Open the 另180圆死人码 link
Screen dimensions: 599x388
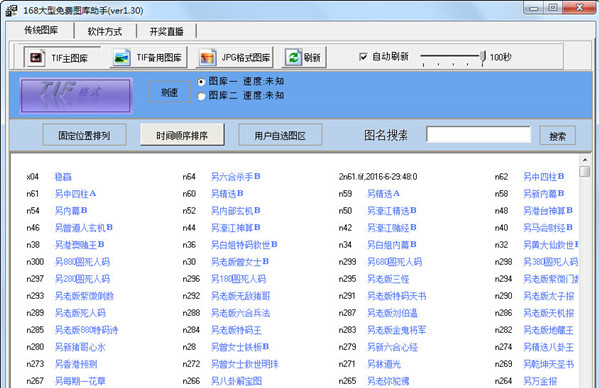click(238, 279)
